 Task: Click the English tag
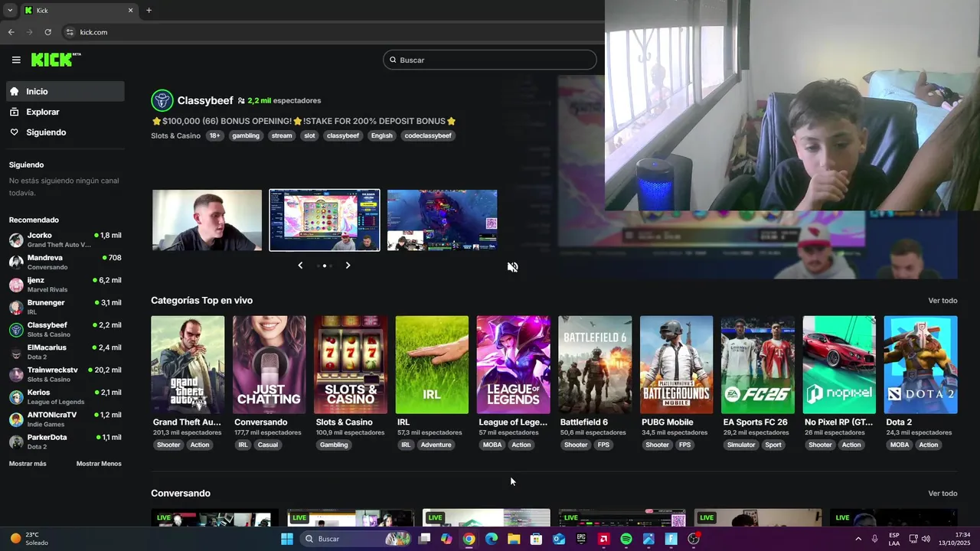click(x=381, y=135)
